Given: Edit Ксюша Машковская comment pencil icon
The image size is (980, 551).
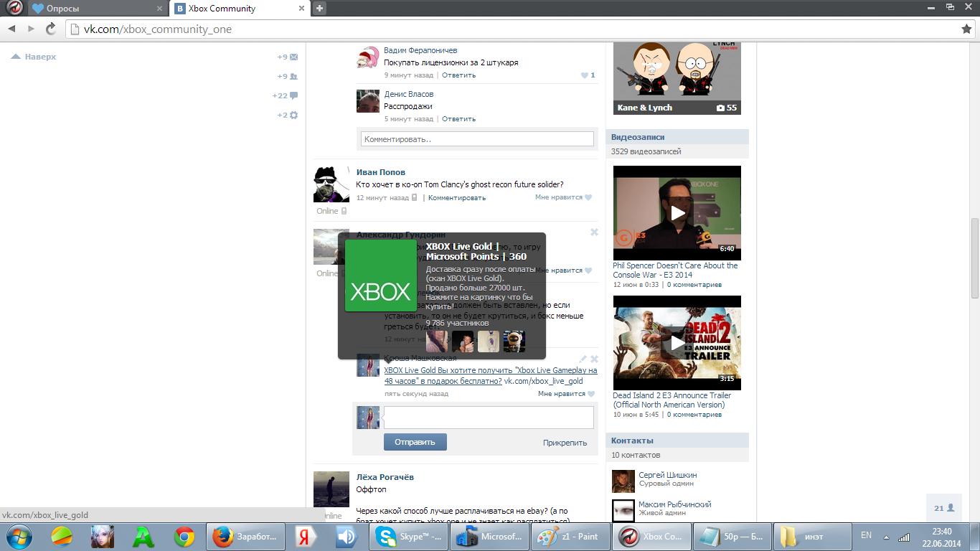Looking at the screenshot, I should click(x=583, y=359).
